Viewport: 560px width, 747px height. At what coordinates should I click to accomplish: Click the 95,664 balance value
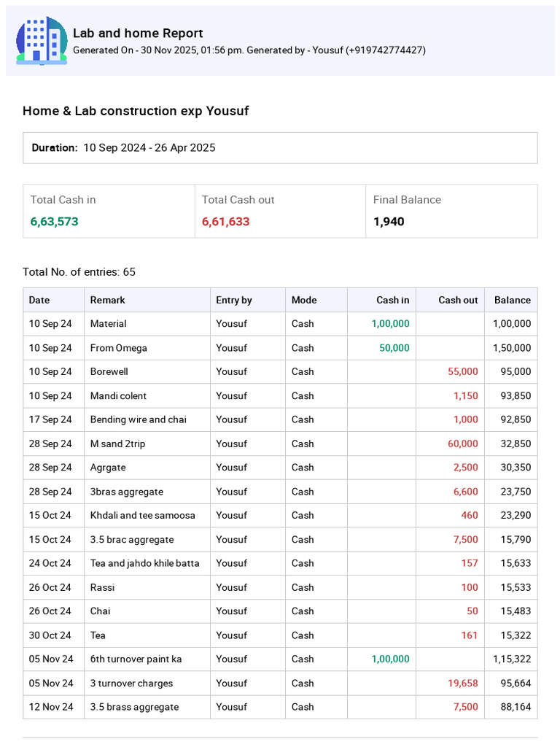[516, 684]
